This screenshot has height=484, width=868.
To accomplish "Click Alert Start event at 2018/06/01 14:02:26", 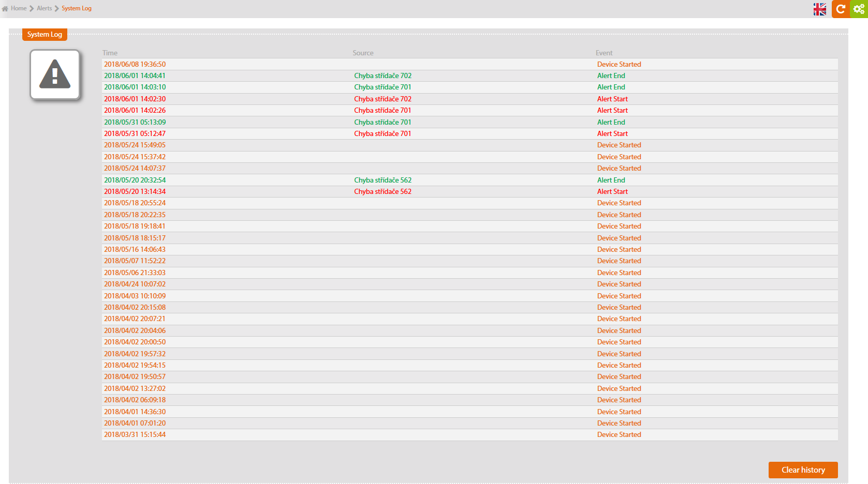I will (612, 110).
